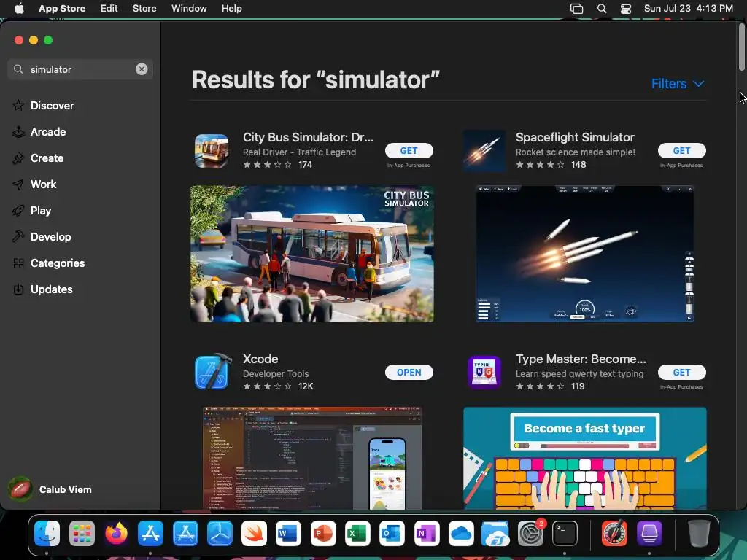Open the Window menu
Image resolution: width=747 pixels, height=560 pixels.
pos(189,8)
